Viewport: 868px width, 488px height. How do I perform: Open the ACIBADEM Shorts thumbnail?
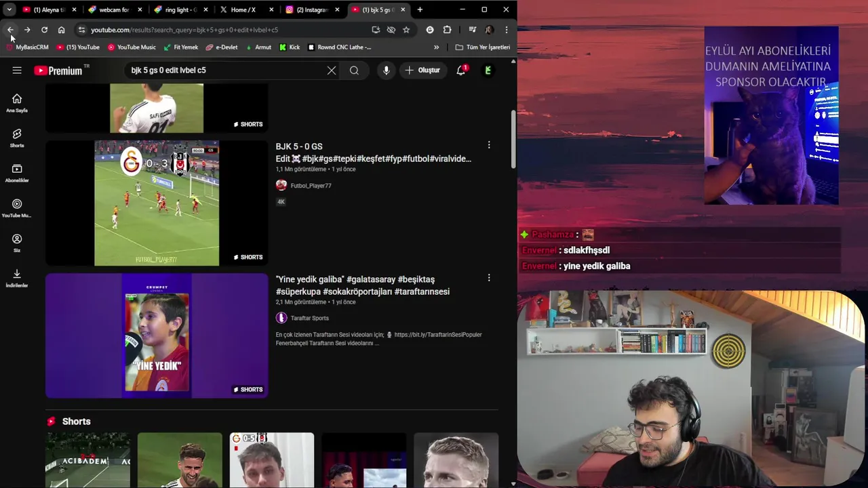point(88,460)
